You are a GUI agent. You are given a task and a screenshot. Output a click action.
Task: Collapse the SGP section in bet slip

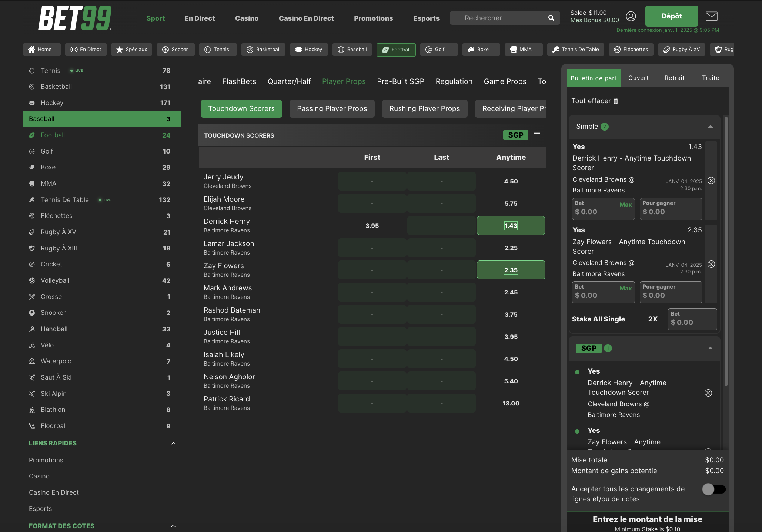710,348
